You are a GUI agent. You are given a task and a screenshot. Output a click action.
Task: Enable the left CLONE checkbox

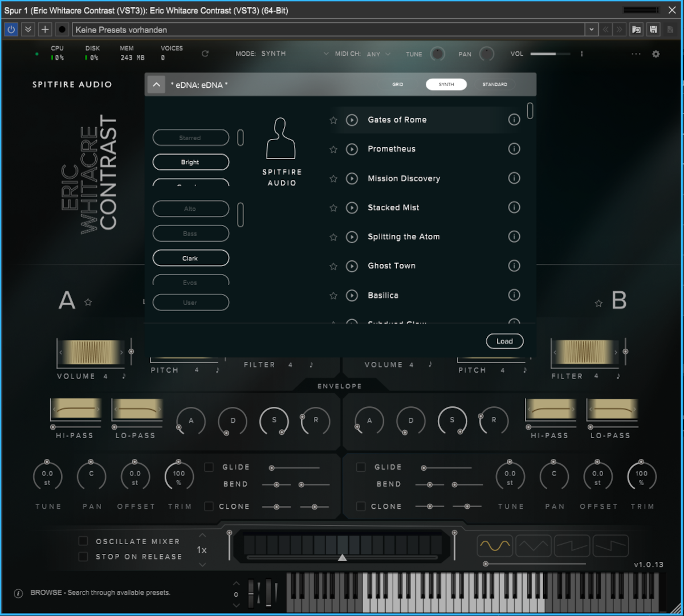tap(209, 506)
